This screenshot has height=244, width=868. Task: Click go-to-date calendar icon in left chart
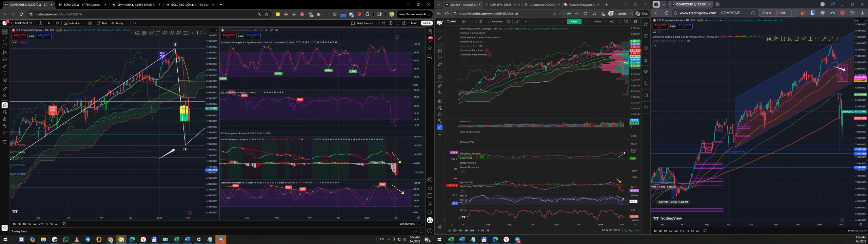(64, 224)
